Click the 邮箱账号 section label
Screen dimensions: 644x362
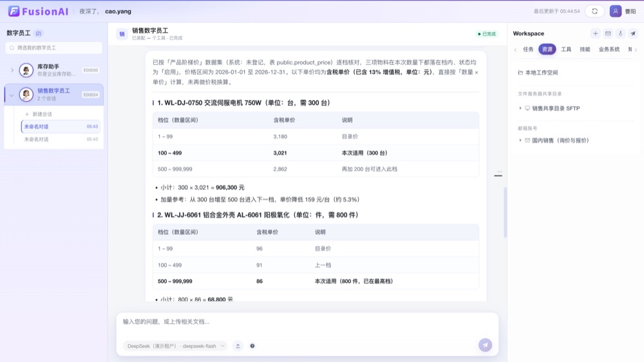click(x=527, y=129)
